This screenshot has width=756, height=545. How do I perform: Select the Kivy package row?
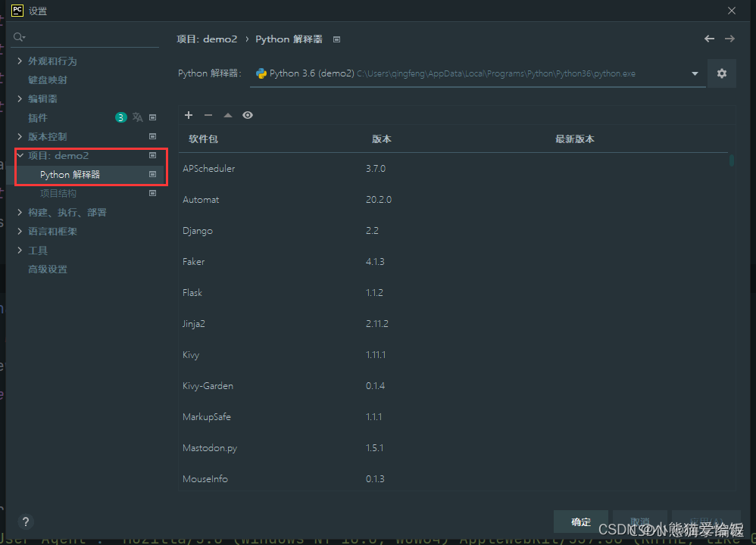453,355
